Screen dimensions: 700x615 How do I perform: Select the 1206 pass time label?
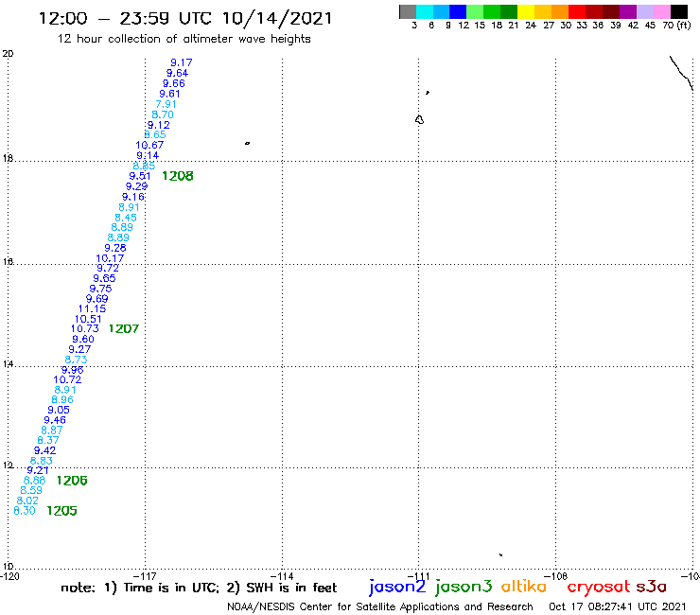pyautogui.click(x=72, y=481)
